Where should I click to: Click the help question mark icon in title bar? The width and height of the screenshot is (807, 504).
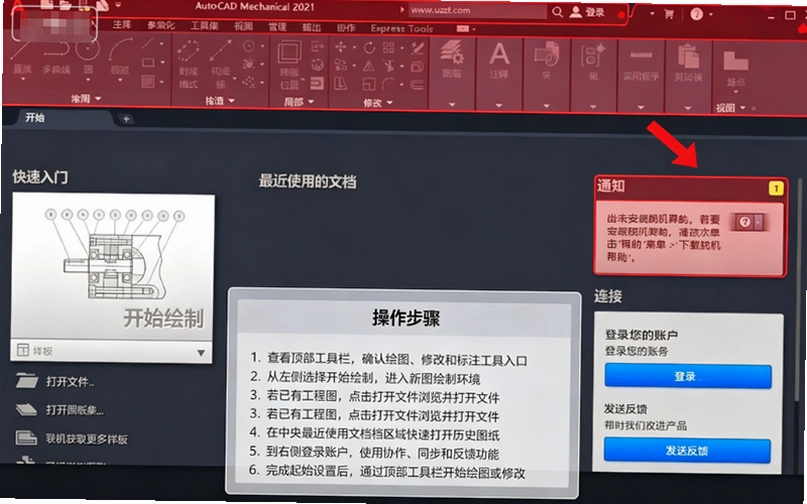point(696,14)
